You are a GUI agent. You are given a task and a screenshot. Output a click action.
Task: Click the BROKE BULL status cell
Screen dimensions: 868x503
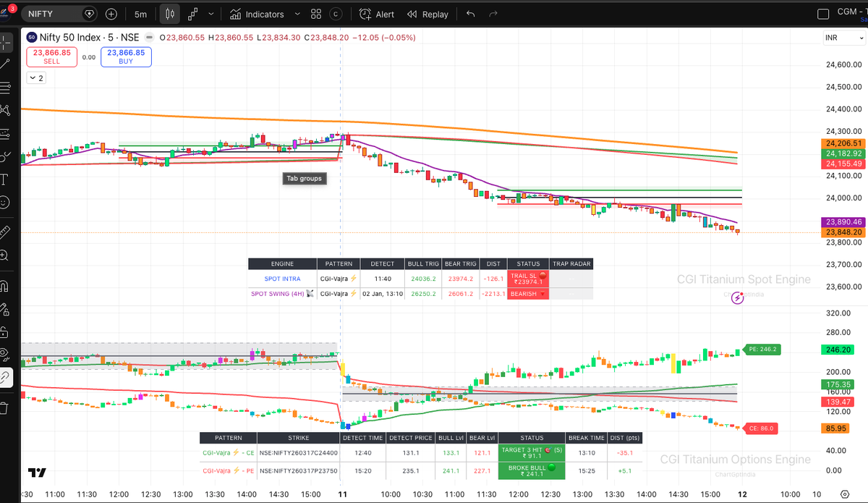pos(532,470)
